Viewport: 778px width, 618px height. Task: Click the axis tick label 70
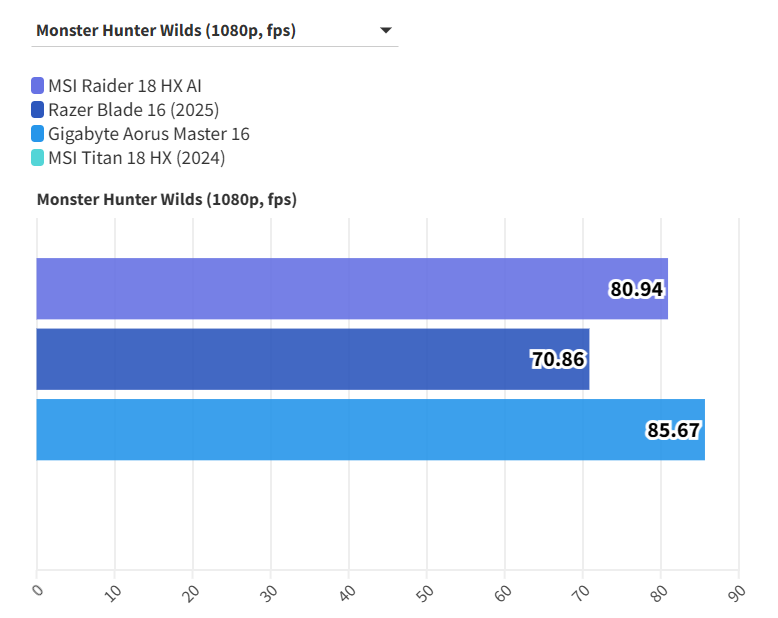(581, 593)
